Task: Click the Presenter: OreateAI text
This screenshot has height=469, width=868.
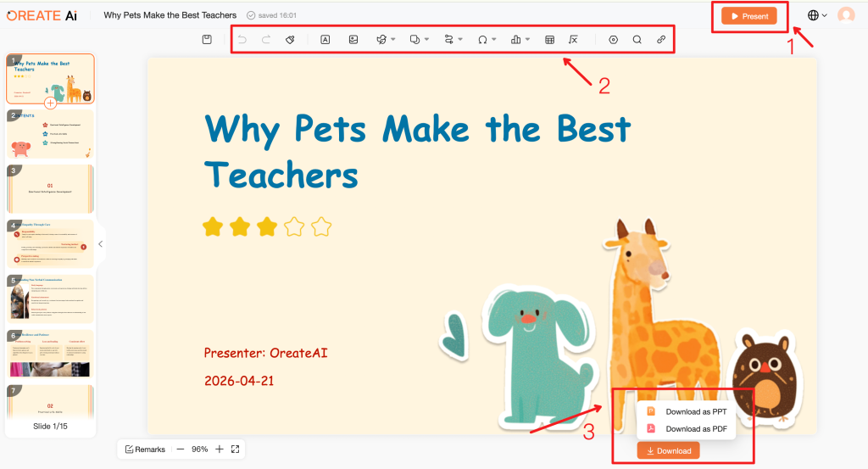Action: (x=265, y=353)
